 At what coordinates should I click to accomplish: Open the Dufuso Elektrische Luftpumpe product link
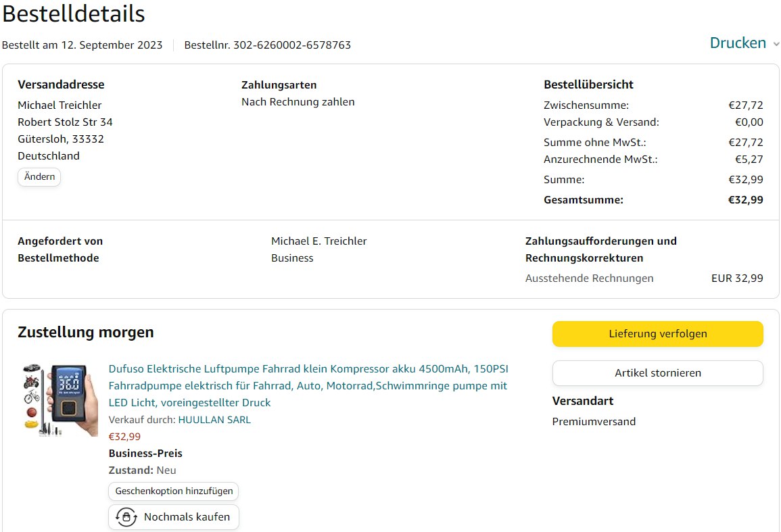[x=308, y=385]
